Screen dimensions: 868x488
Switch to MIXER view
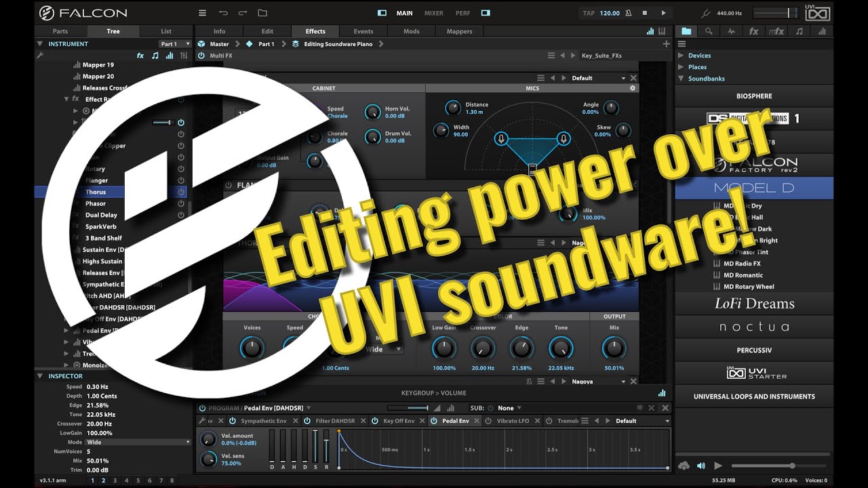coord(434,13)
